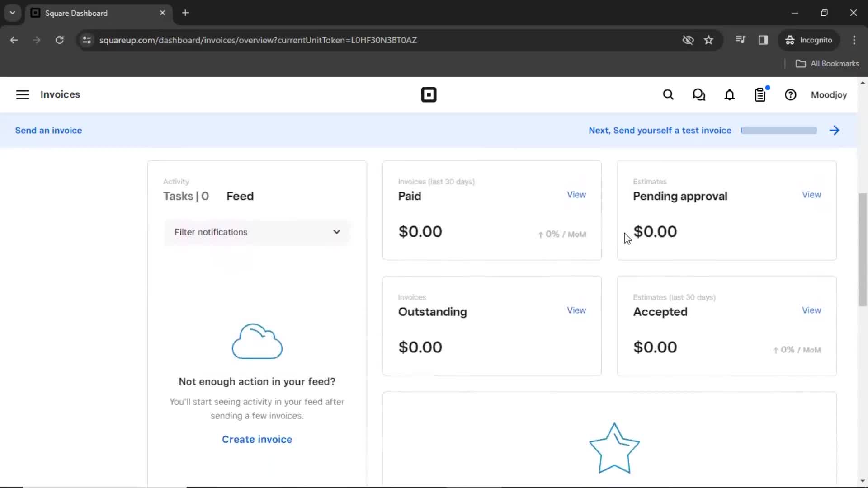Open the Incognito profile indicator
The image size is (868, 488).
pos(809,40)
